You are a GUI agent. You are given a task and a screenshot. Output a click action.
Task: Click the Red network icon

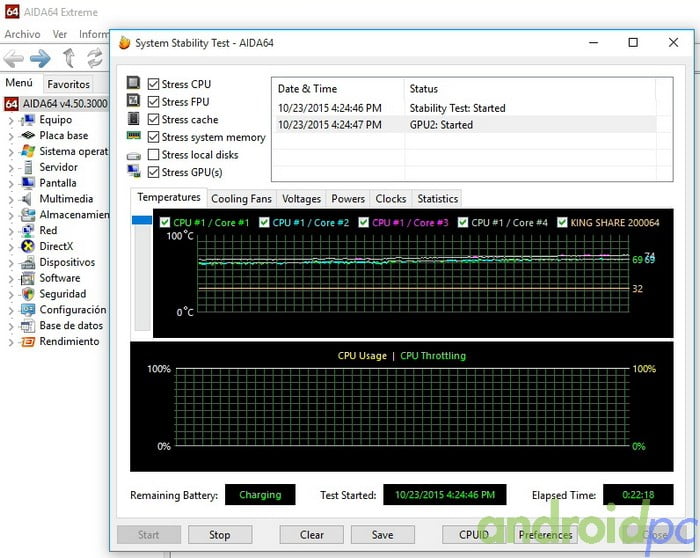coord(28,230)
